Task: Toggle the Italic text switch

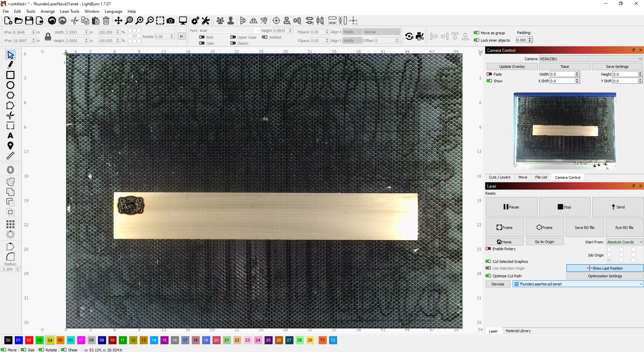Action: tap(202, 43)
